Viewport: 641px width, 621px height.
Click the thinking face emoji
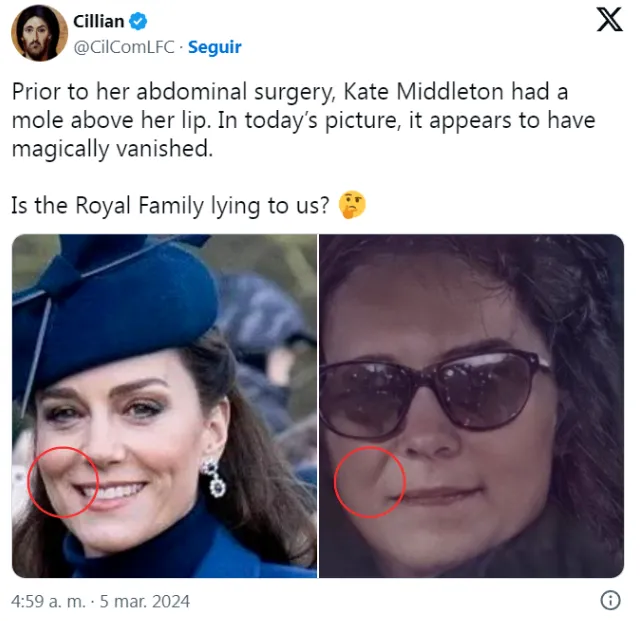point(353,206)
